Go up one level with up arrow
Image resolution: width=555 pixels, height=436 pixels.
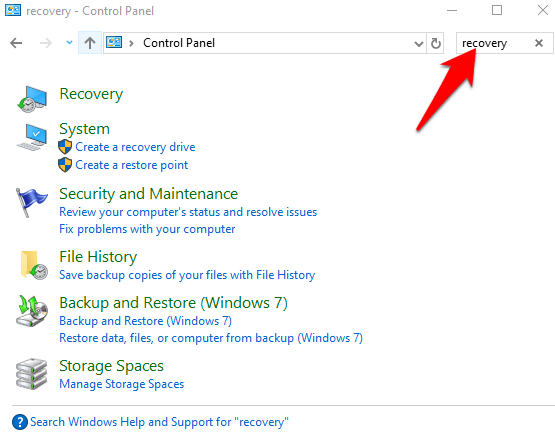[x=90, y=43]
